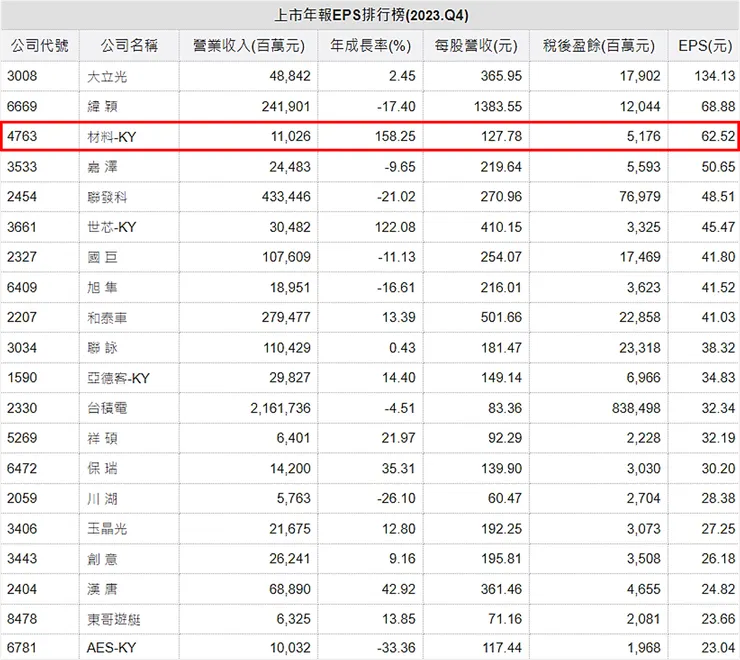The image size is (740, 660).
Task: Select revenue value 24,483
Action: [x=290, y=167]
